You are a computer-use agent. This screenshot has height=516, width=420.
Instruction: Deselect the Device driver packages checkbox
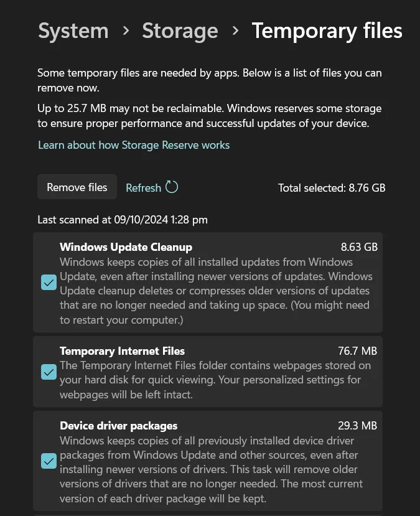[49, 461]
